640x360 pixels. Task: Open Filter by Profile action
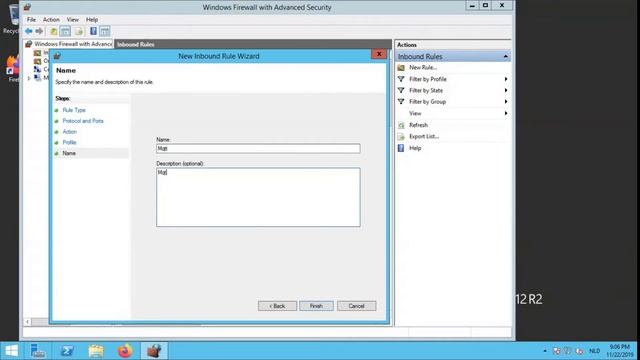tap(428, 79)
